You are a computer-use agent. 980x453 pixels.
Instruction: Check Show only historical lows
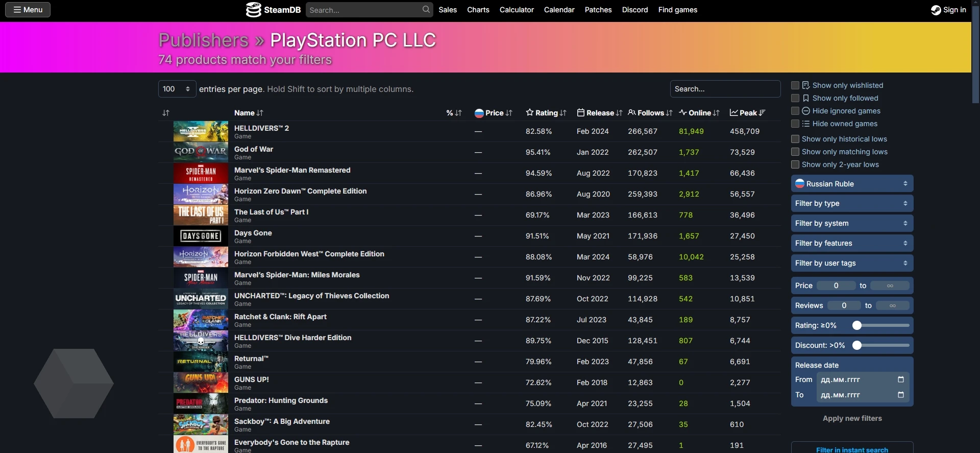pos(795,139)
